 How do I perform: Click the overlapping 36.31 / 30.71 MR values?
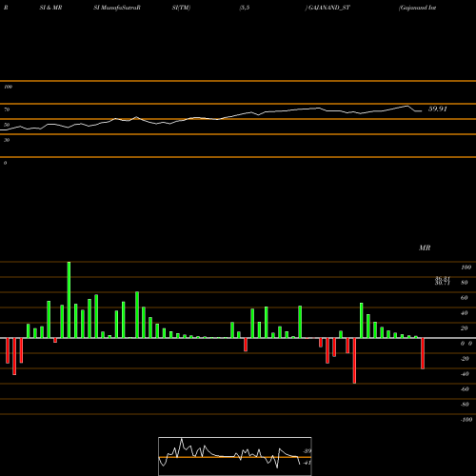pos(443,281)
